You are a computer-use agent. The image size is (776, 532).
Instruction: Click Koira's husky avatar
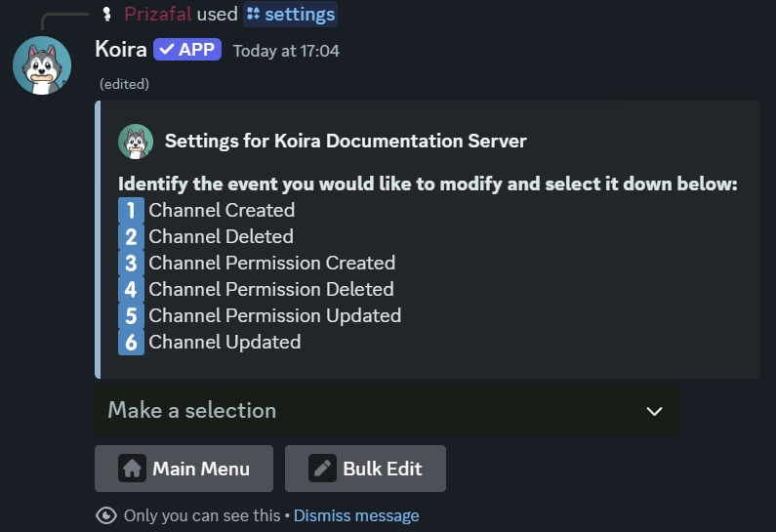[42, 65]
